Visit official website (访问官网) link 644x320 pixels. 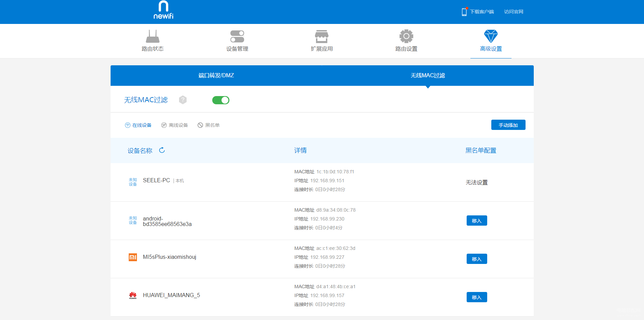tap(514, 12)
